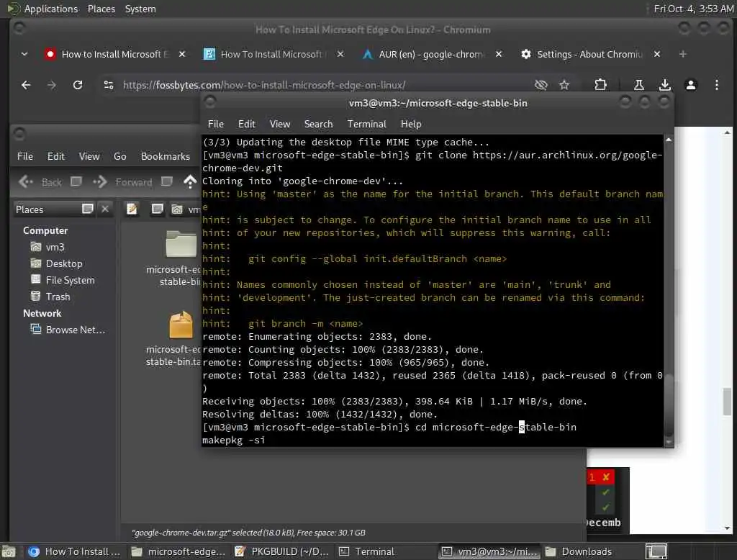Reload the fossbytes page
This screenshot has width=737, height=560.
(78, 85)
